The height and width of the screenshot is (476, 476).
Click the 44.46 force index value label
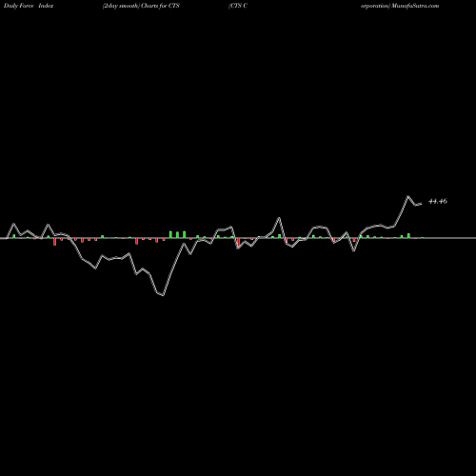pos(438,201)
